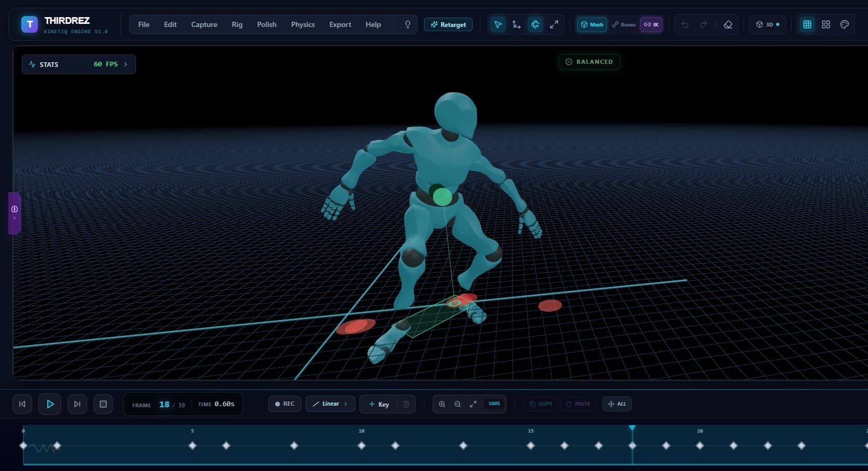The width and height of the screenshot is (868, 471).
Task: Open the Physics menu
Action: click(303, 24)
